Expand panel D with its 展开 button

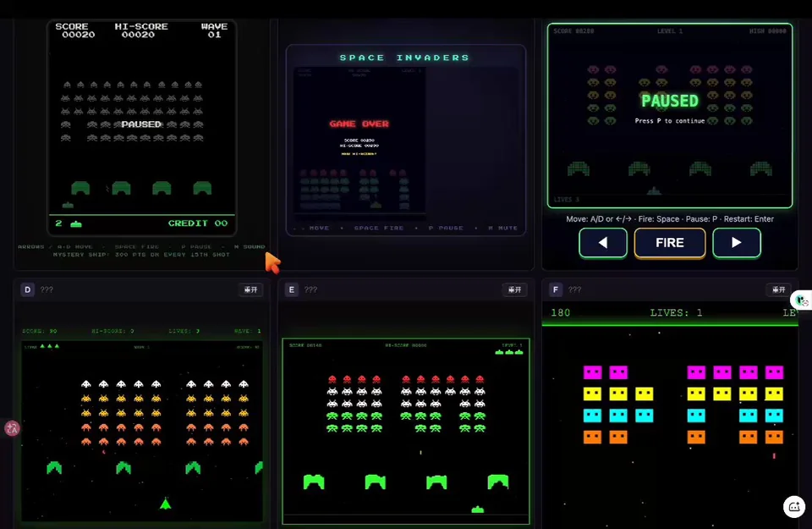click(250, 289)
